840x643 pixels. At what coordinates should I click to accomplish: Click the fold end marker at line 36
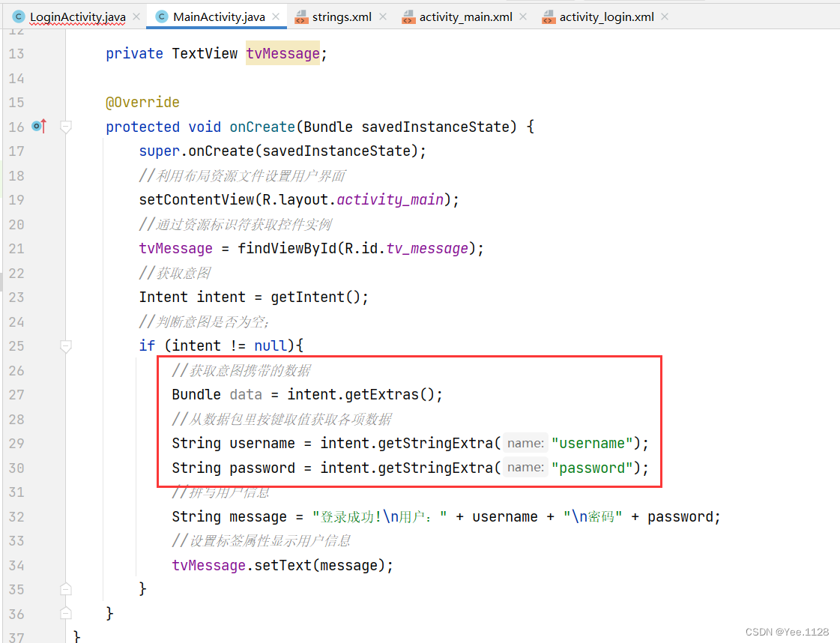pos(66,614)
